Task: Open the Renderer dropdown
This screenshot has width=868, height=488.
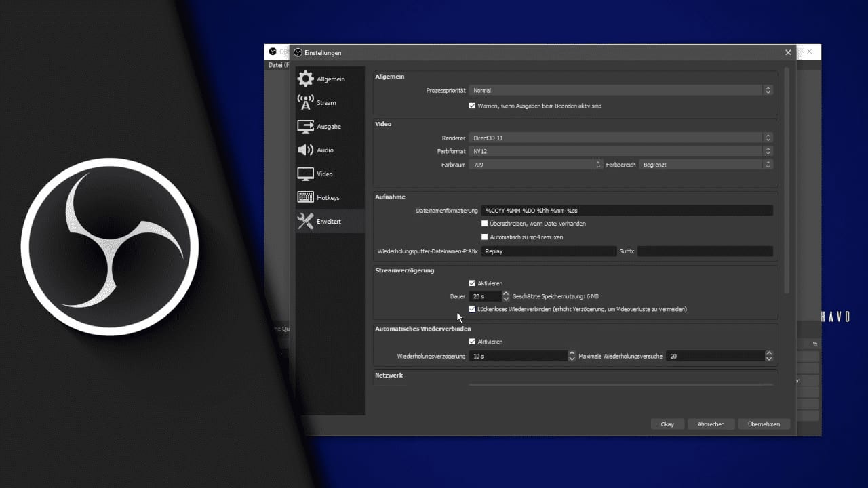Action: click(x=620, y=138)
